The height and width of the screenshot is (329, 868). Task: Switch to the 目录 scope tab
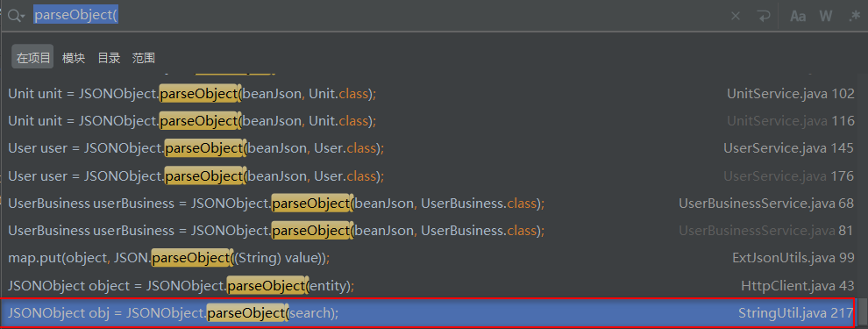pos(109,58)
